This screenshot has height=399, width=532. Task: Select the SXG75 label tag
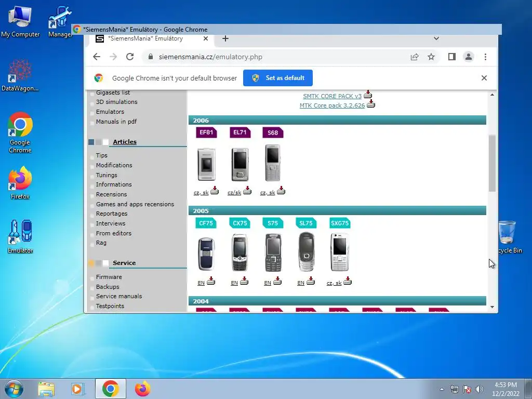(340, 223)
